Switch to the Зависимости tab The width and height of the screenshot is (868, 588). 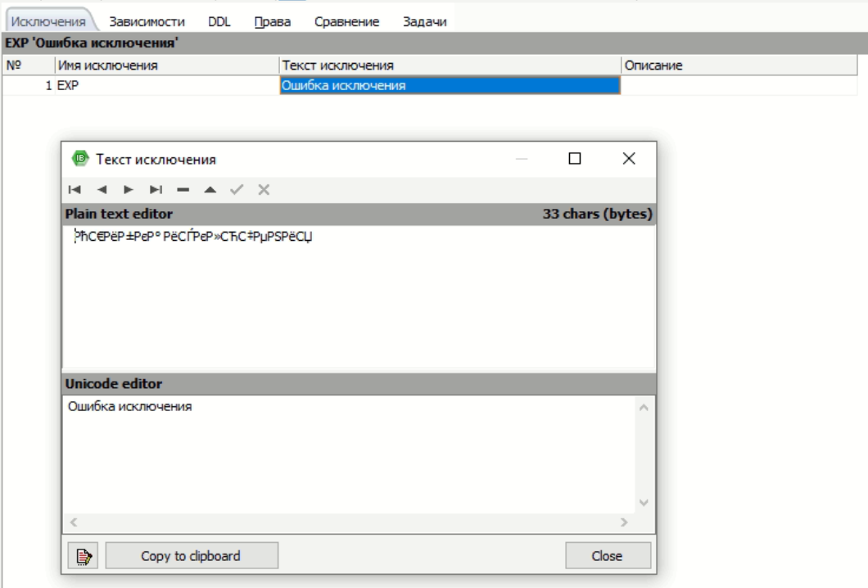point(152,21)
